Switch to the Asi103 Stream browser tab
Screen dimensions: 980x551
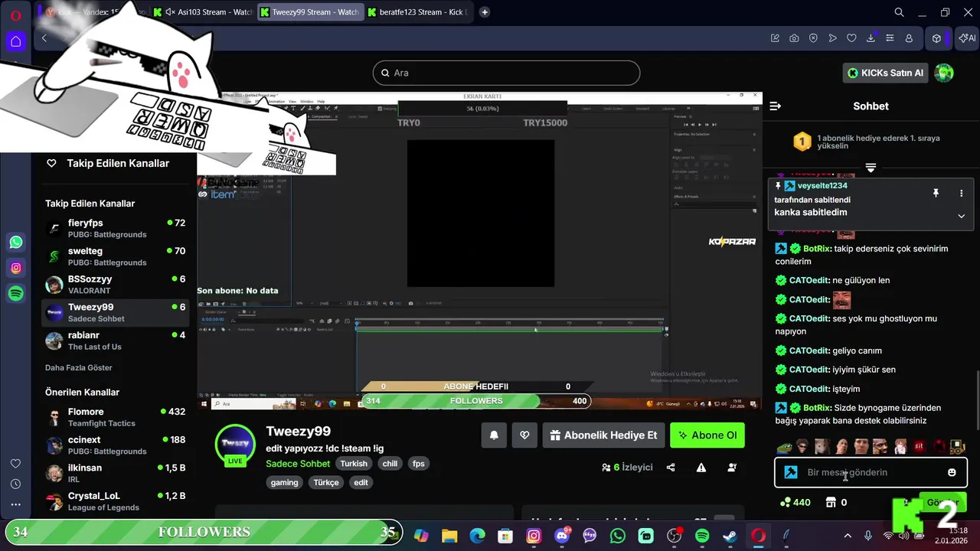202,12
